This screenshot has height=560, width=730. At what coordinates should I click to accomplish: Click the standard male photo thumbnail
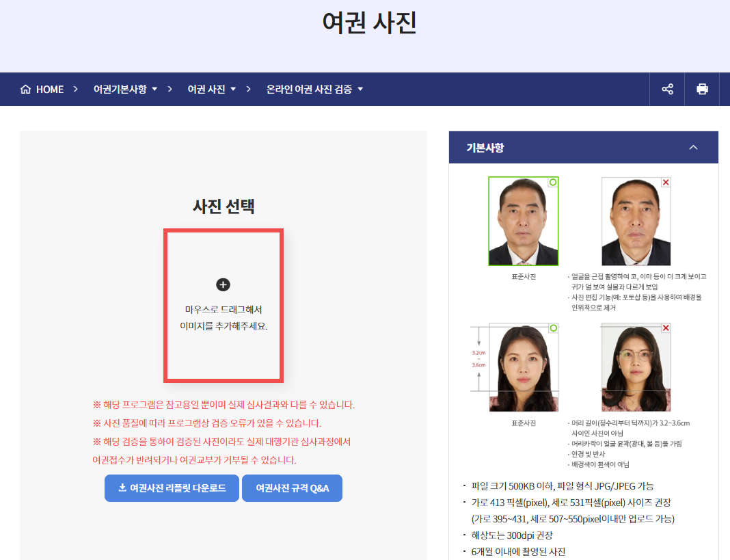click(524, 222)
